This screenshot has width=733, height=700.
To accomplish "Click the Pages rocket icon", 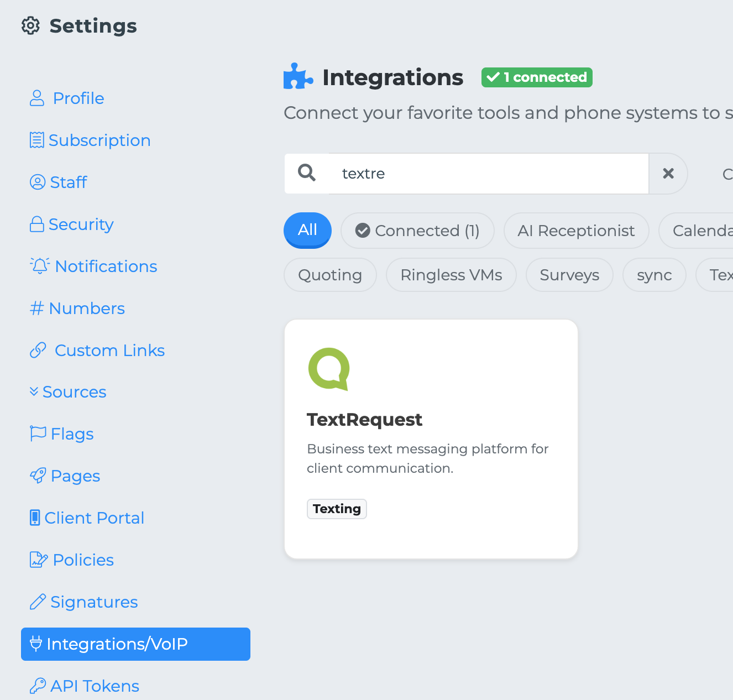I will 38,476.
